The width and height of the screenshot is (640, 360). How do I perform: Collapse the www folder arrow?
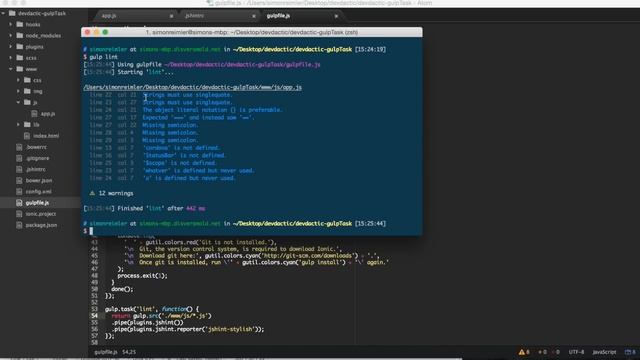11,69
